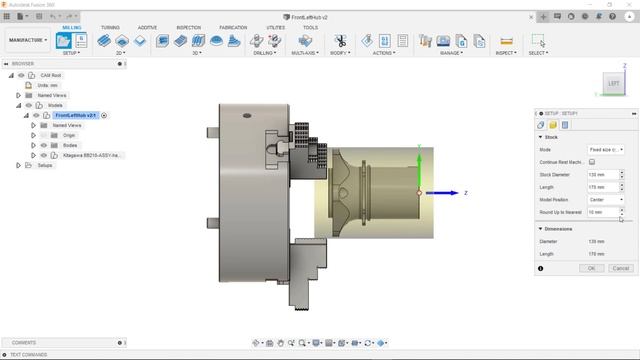
Task: Click OK in the Setup dialog
Action: [591, 268]
